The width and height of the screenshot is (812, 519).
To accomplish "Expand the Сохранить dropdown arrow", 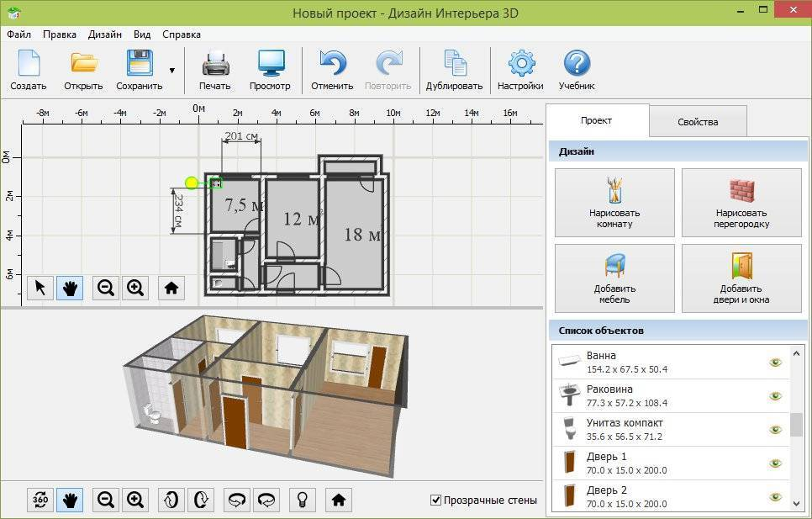I will pyautogui.click(x=172, y=71).
